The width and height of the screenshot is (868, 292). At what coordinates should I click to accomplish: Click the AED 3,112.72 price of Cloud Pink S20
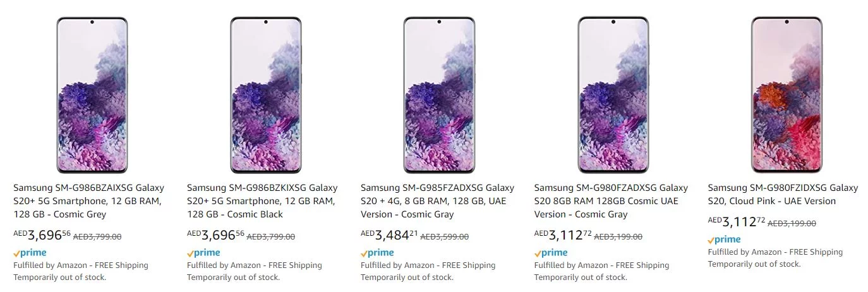[737, 222]
